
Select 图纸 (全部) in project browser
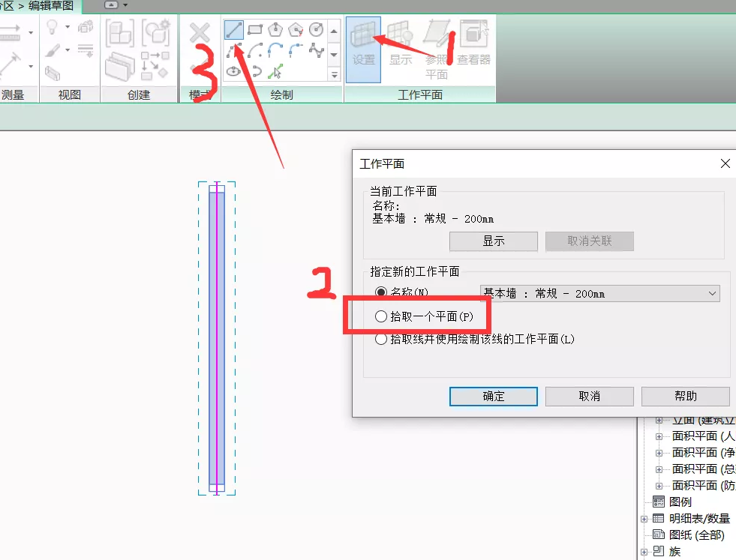[696, 535]
